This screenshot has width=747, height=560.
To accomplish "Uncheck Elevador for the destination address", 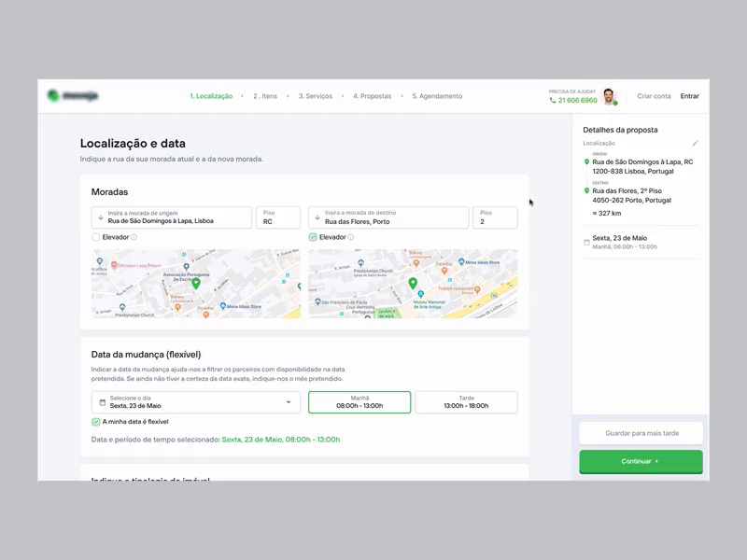I will tap(313, 237).
